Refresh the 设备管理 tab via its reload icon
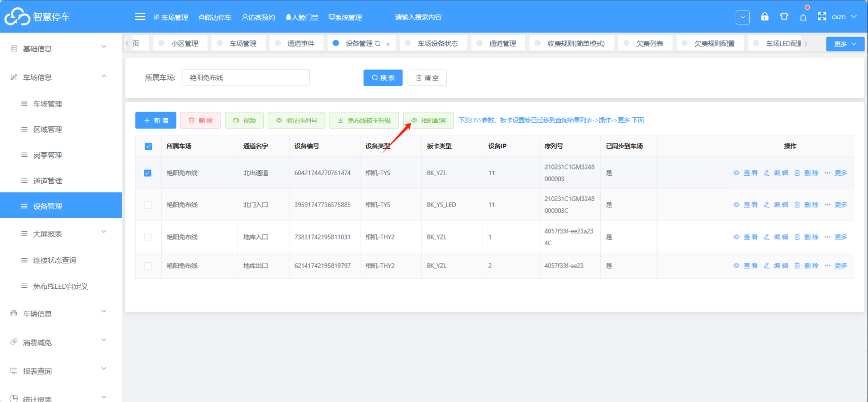Image resolution: width=868 pixels, height=402 pixels. click(378, 44)
